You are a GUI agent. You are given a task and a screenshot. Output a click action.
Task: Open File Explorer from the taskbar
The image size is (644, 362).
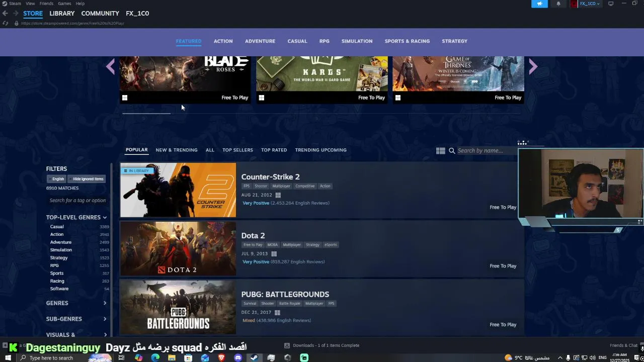point(172,358)
